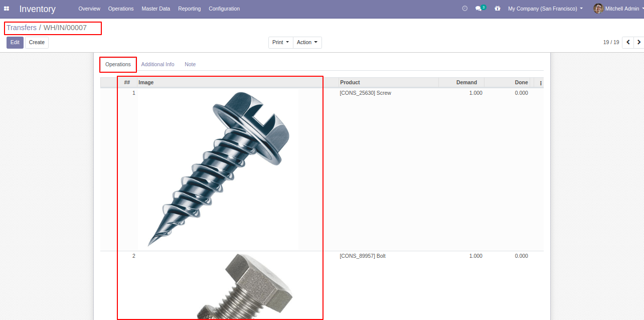Open the Master Data menu

tap(155, 9)
